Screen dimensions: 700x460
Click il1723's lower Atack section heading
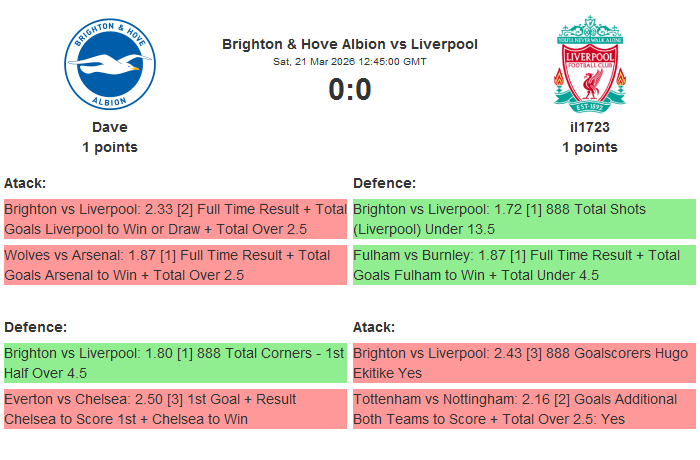(375, 327)
